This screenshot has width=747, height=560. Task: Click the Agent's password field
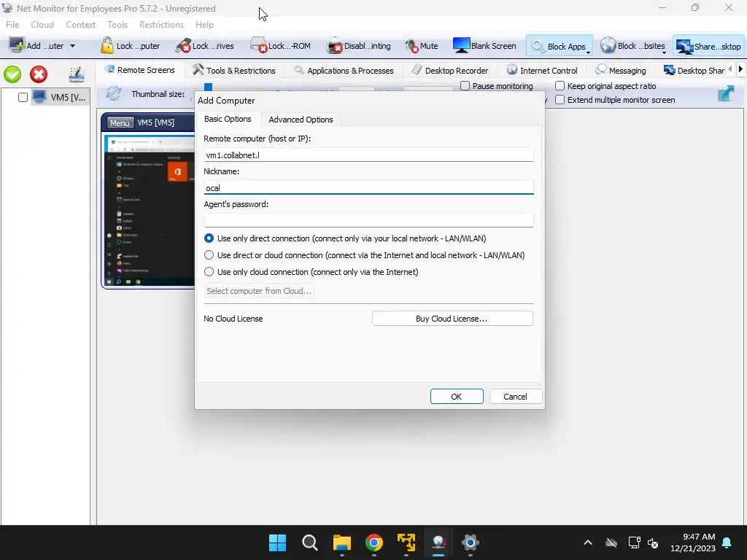coord(368,220)
